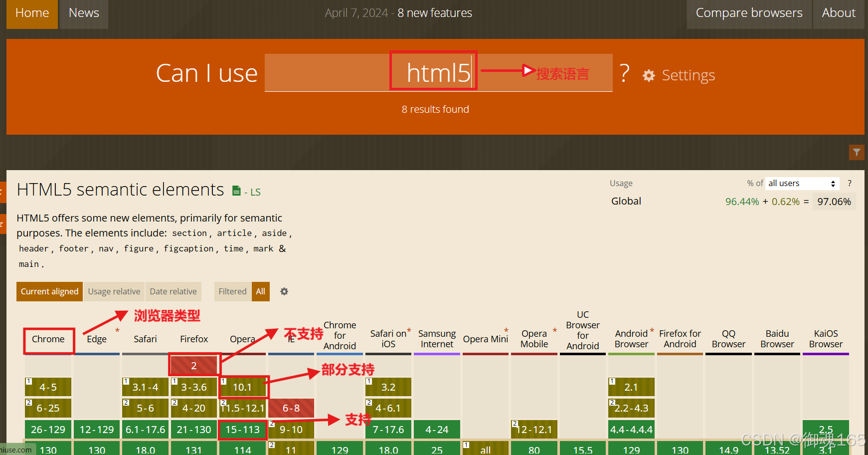Click the html5 search input field
Screen dimensions: 868x455
click(x=439, y=73)
